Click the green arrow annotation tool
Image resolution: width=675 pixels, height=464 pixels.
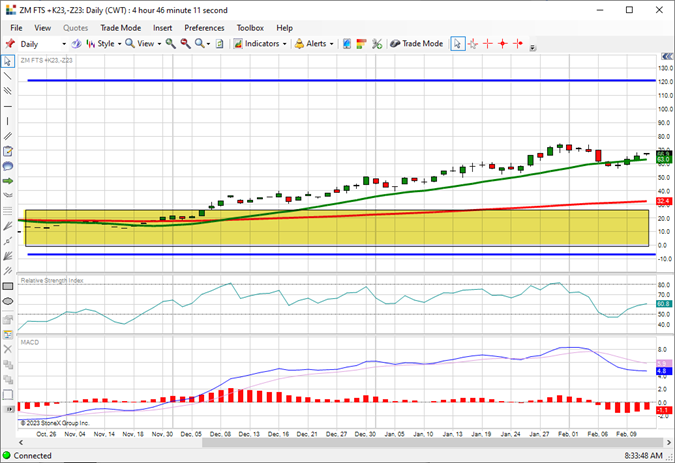click(8, 181)
